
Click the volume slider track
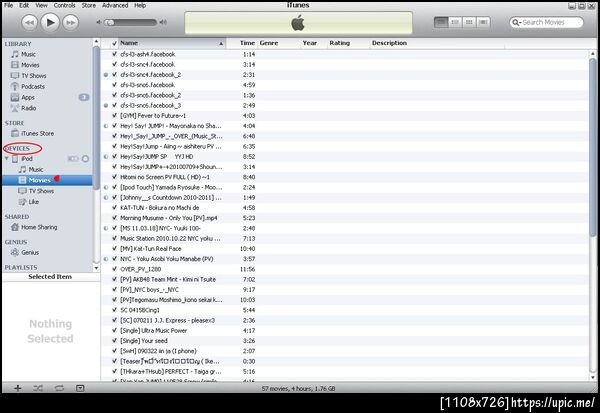point(132,23)
